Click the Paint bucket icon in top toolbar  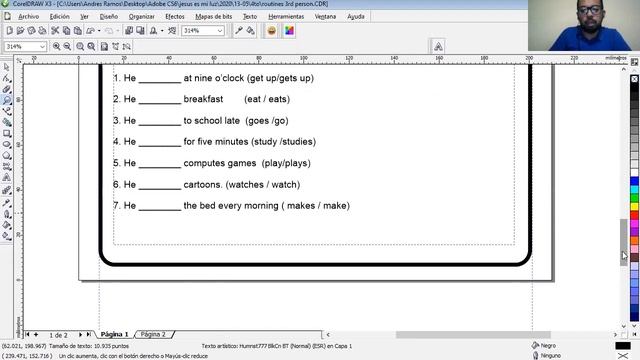[x=250, y=31]
